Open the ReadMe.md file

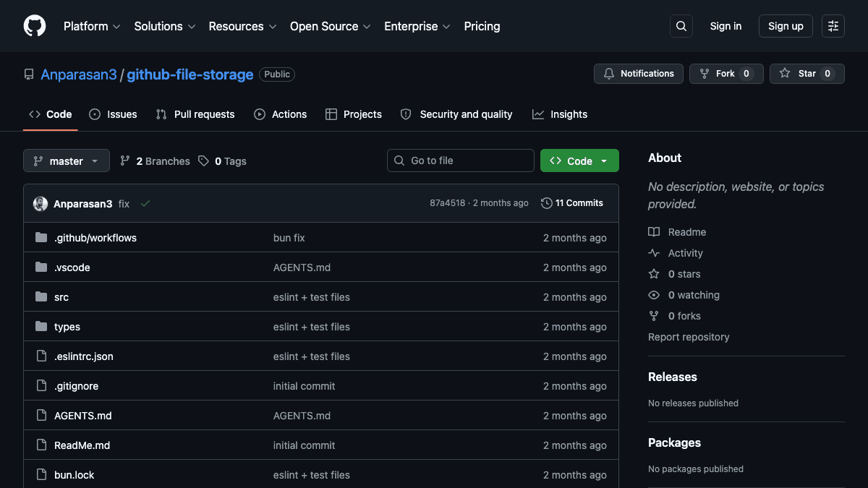82,445
